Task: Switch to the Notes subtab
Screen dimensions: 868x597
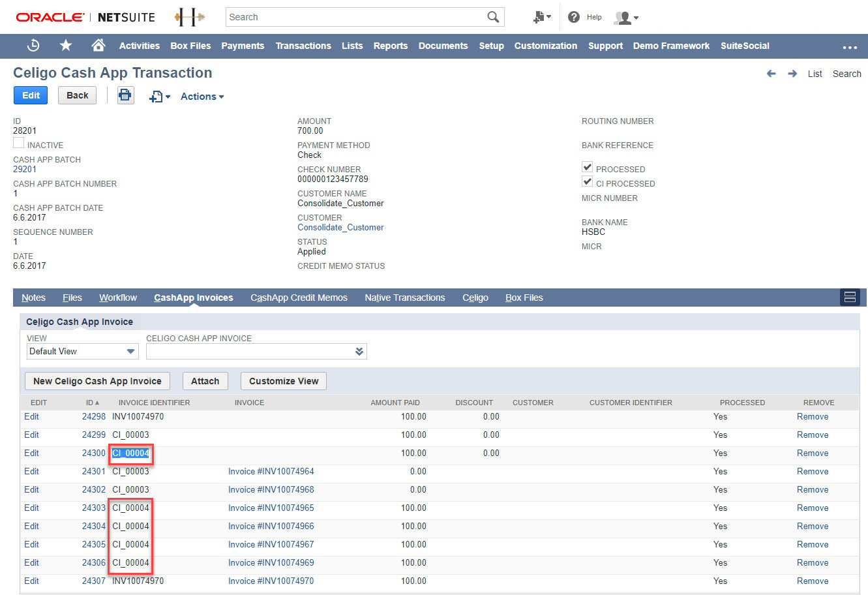Action: coord(33,298)
